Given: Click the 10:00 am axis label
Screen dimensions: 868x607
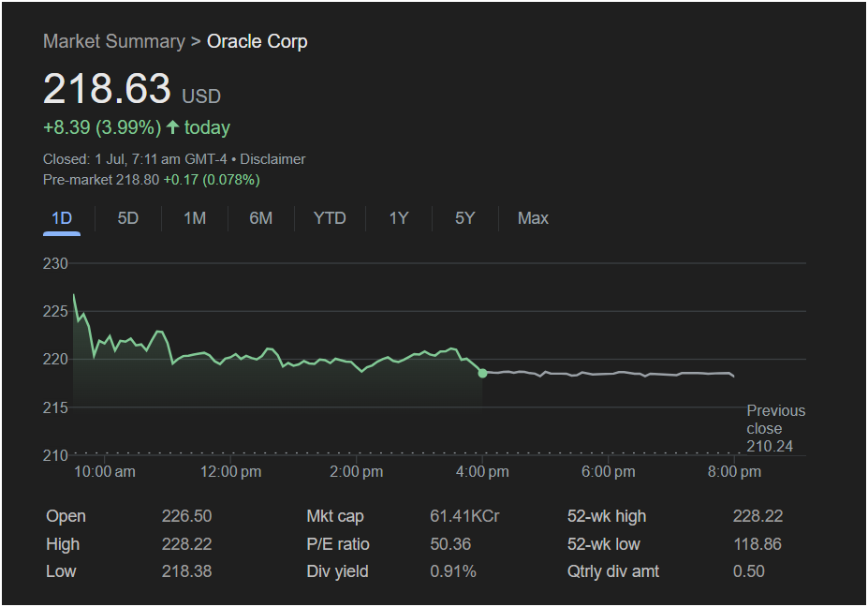Looking at the screenshot, I should pyautogui.click(x=105, y=472).
